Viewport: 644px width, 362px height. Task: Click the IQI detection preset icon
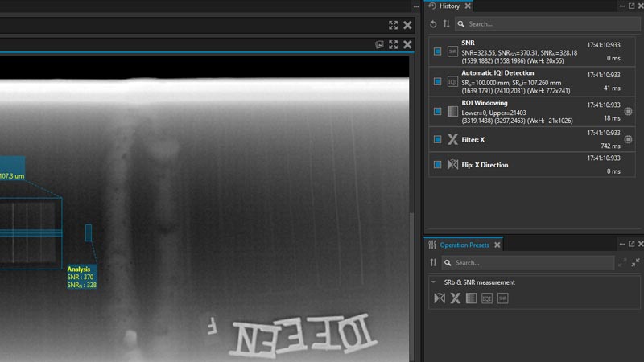coord(487,298)
